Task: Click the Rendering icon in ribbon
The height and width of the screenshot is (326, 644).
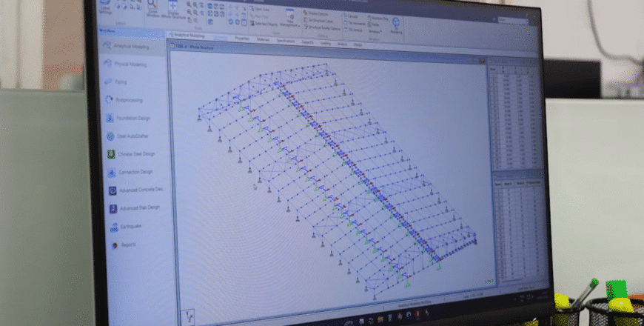Action: coord(396,25)
